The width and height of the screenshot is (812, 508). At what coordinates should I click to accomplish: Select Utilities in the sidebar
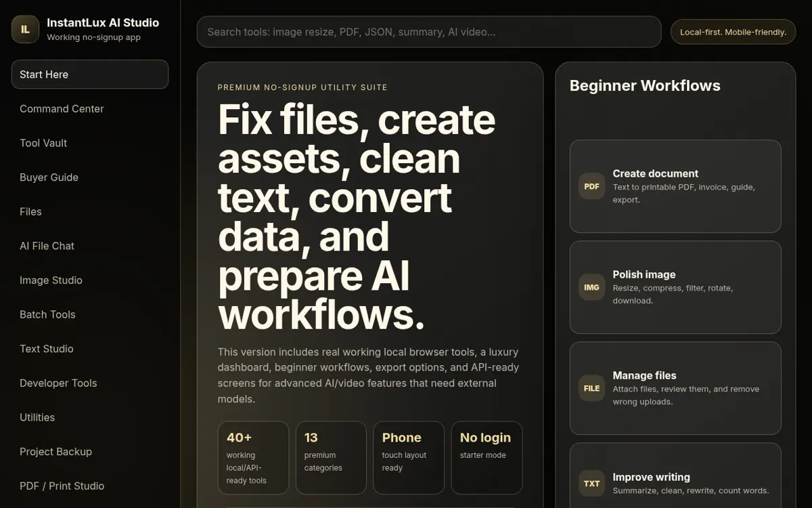coord(90,417)
